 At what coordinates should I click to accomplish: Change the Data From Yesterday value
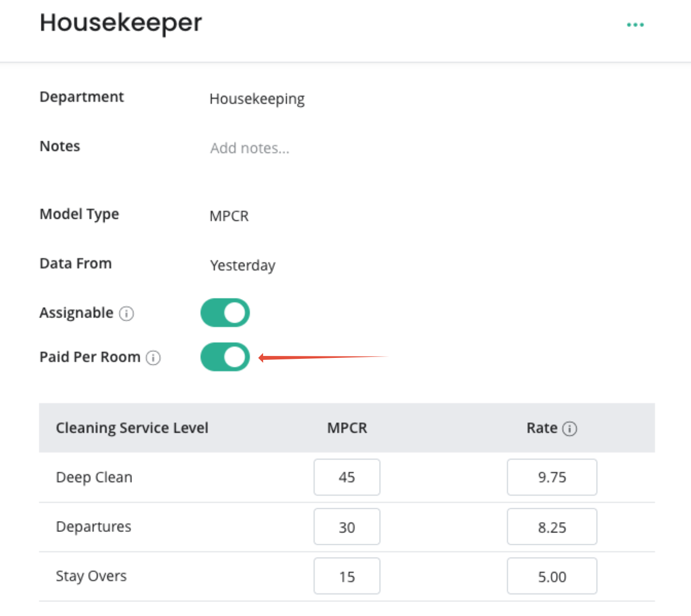tap(243, 265)
